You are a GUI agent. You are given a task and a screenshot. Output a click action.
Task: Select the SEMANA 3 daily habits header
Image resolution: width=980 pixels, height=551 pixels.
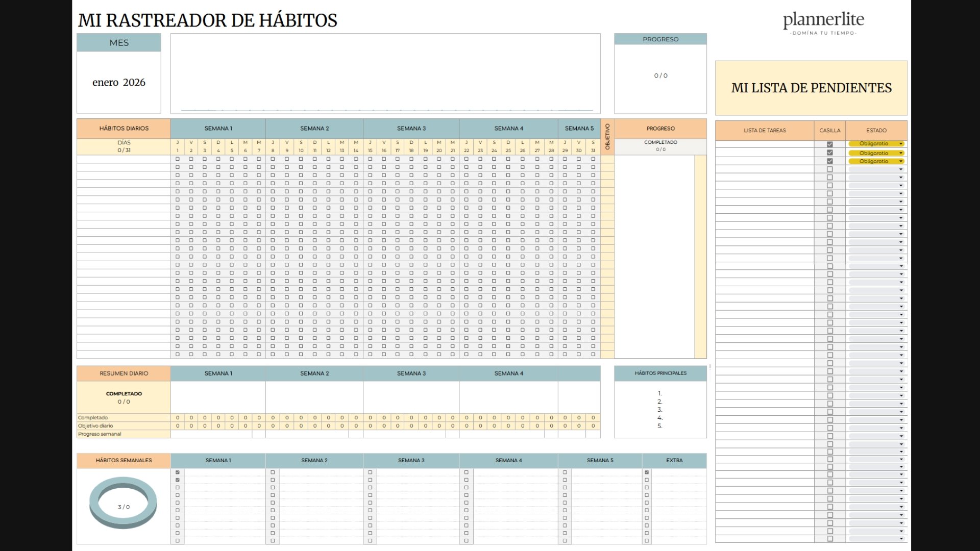tap(411, 129)
